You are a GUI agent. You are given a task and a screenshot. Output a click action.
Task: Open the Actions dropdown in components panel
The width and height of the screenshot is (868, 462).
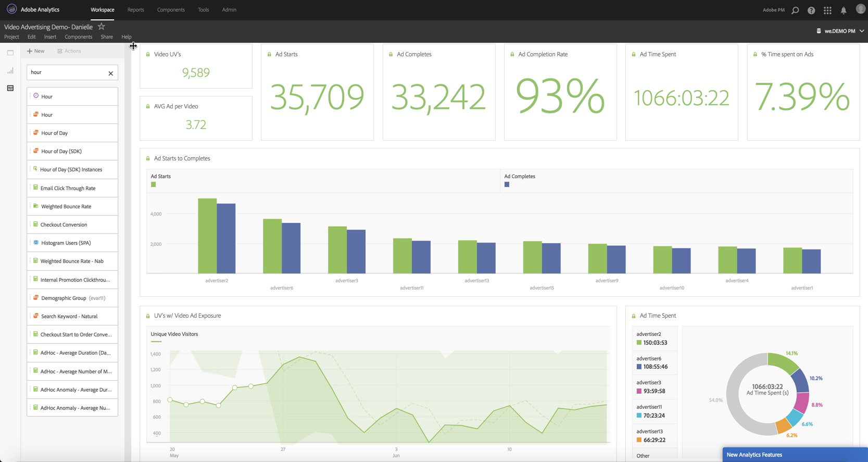[69, 51]
